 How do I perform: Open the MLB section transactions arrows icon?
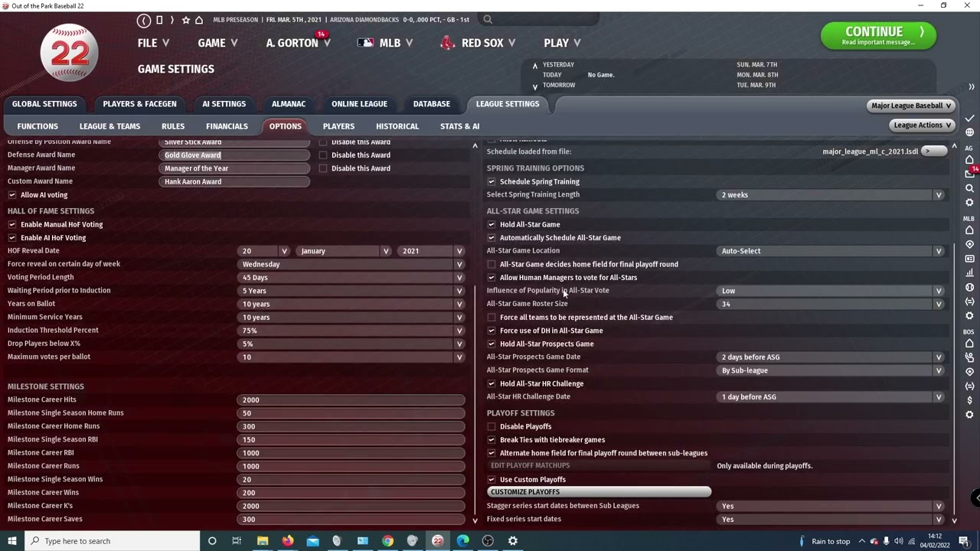(x=969, y=302)
